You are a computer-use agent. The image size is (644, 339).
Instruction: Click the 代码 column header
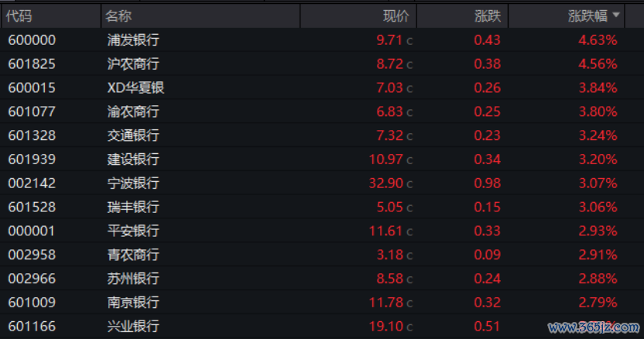pyautogui.click(x=19, y=16)
